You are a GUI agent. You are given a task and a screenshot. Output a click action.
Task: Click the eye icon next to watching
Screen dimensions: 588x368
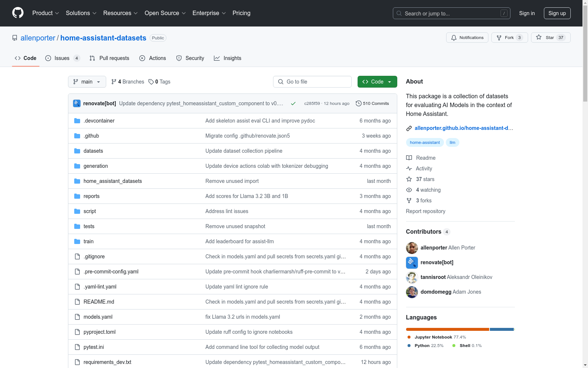tap(409, 190)
